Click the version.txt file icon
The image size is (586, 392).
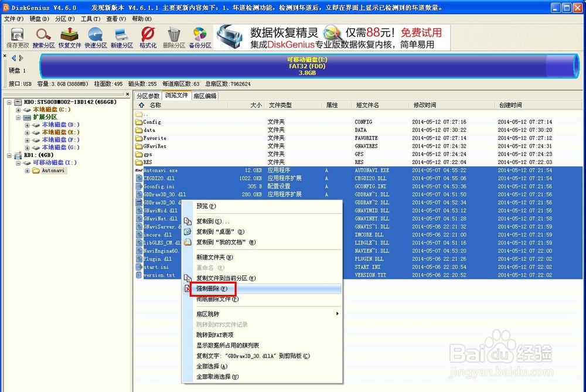139,275
